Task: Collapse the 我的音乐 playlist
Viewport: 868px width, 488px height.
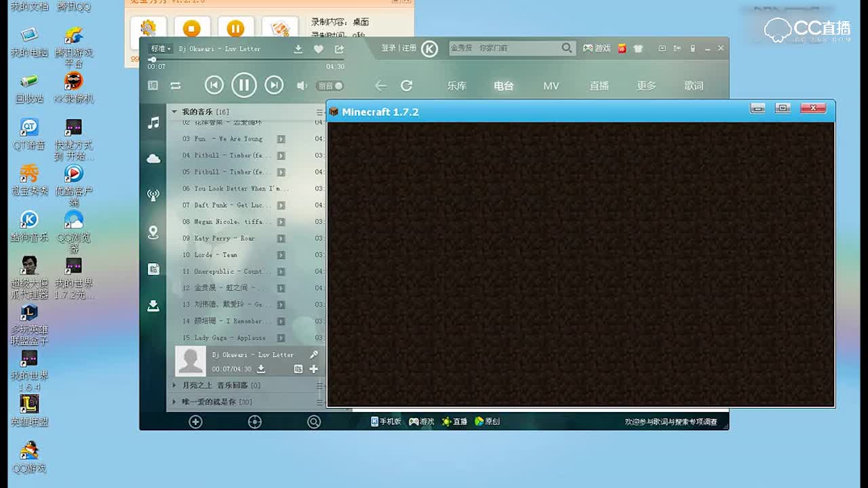Action: click(x=174, y=112)
